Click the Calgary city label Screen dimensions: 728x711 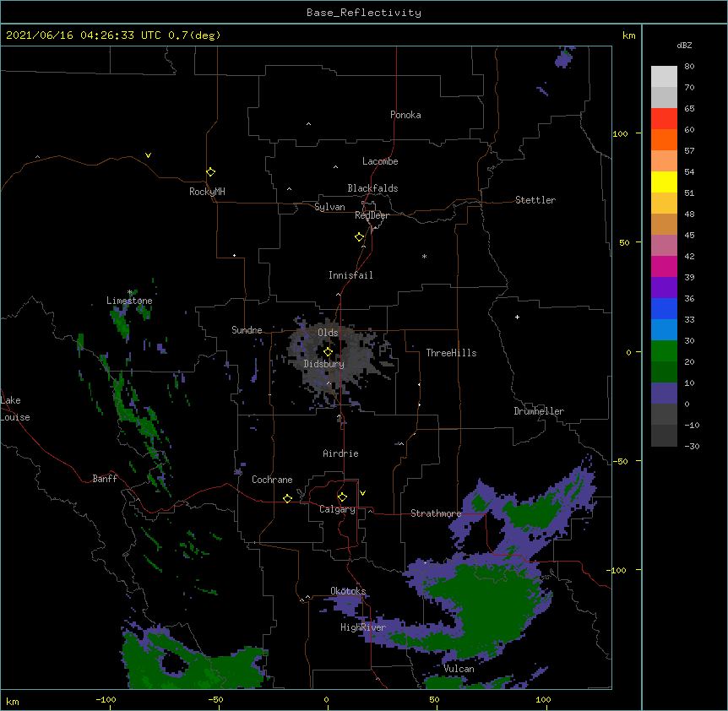(x=337, y=509)
